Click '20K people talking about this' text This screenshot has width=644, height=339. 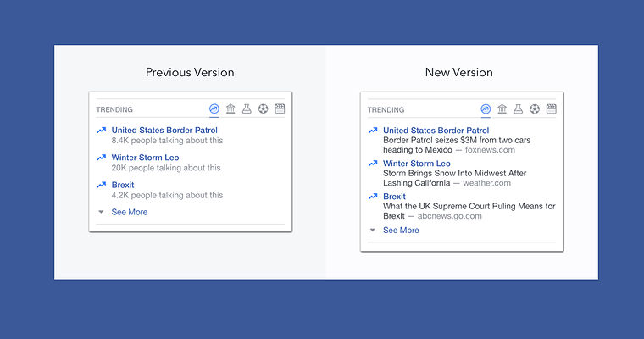pos(166,168)
